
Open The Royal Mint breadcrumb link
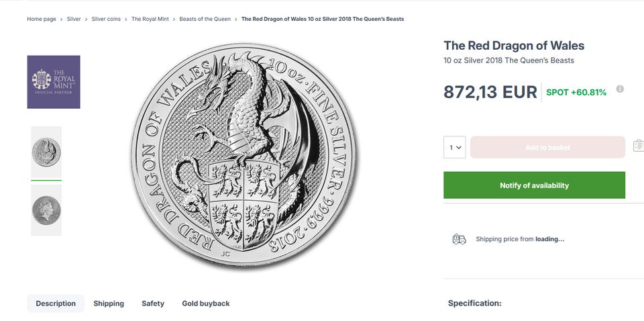coord(150,19)
